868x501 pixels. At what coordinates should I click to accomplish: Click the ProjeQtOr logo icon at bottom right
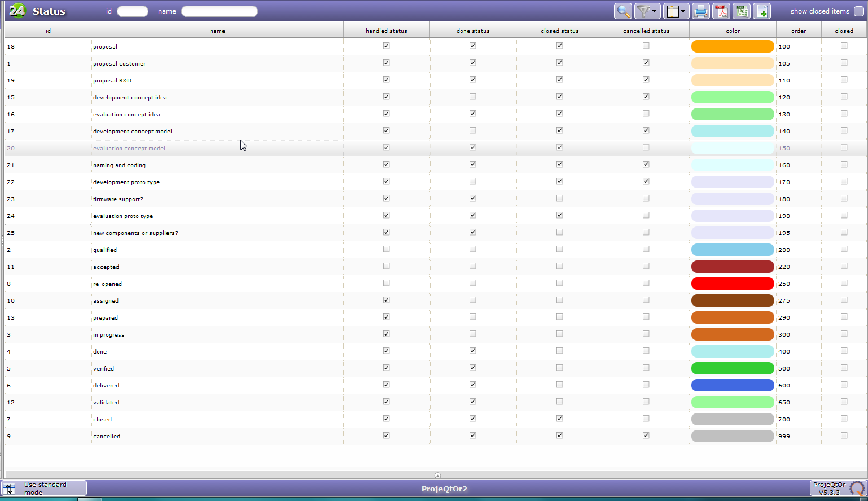857,489
